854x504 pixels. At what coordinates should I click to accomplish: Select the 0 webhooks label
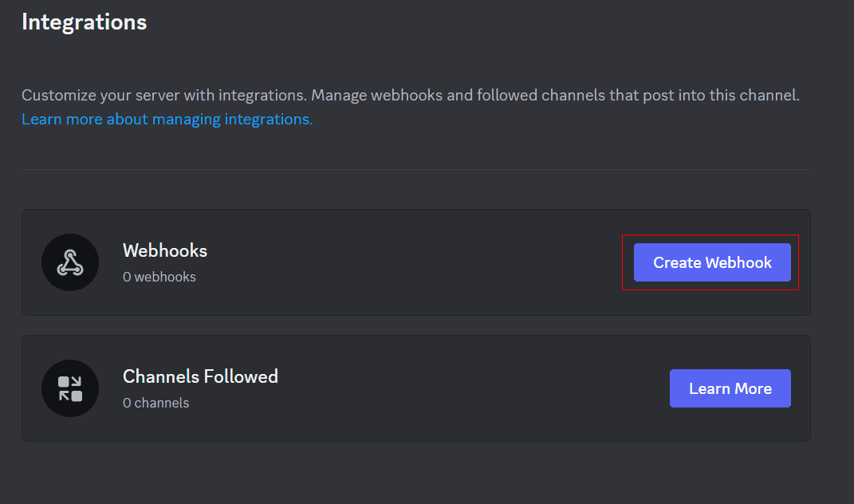[x=159, y=276]
